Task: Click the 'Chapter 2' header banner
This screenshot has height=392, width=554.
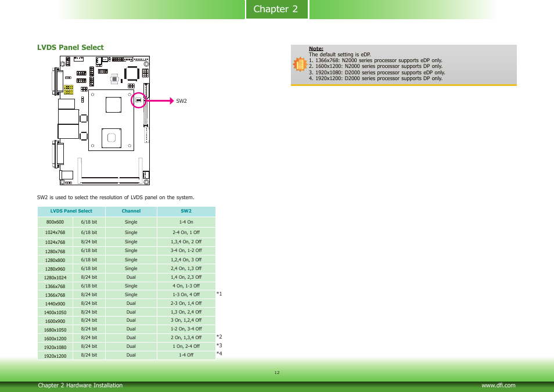Action: (x=276, y=9)
